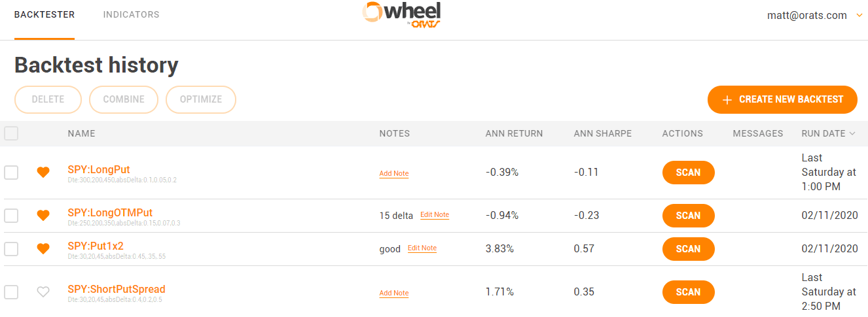Check the SPY:ShortPutSpread row checkbox
868x317 pixels.
pos(11,292)
